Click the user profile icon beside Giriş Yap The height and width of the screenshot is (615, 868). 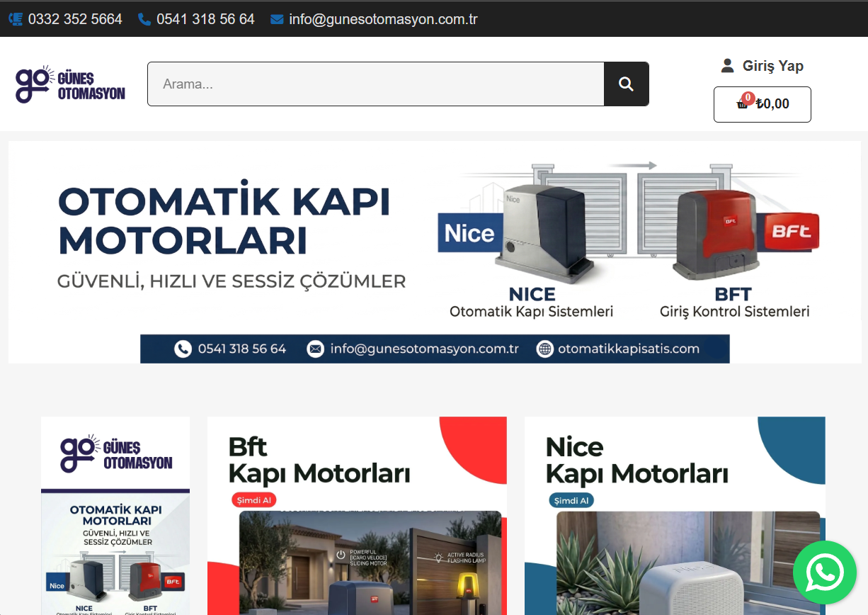727,66
